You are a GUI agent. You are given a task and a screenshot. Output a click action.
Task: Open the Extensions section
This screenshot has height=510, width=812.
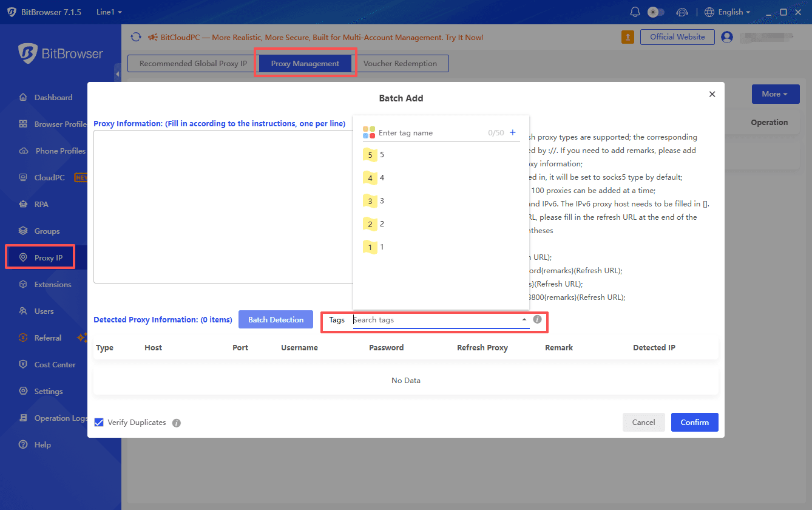coord(45,284)
